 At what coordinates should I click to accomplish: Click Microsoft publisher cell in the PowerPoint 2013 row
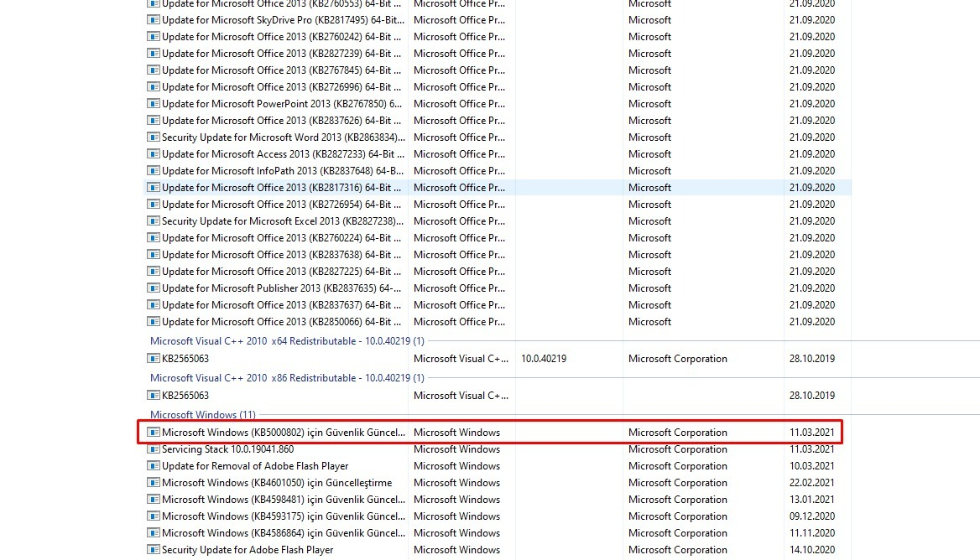[650, 104]
